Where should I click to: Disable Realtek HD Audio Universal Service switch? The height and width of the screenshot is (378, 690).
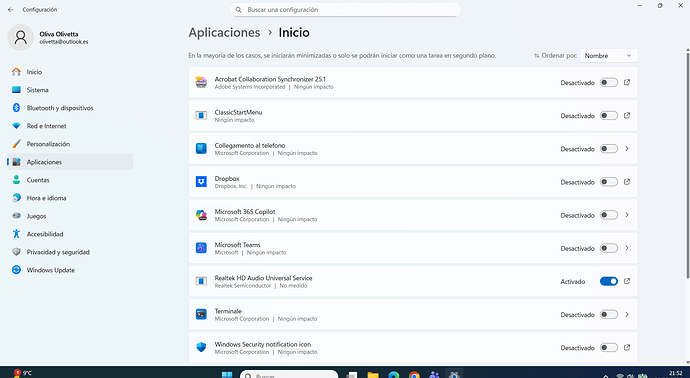(x=609, y=281)
